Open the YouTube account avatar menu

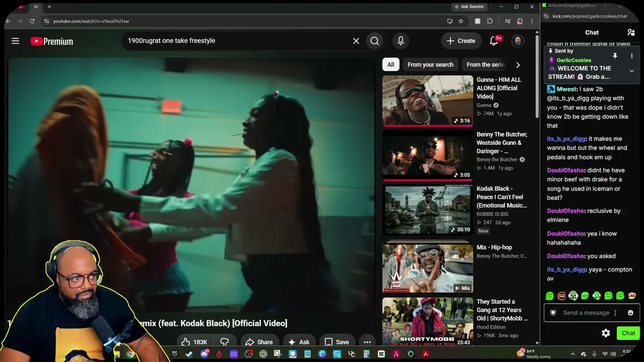518,41
